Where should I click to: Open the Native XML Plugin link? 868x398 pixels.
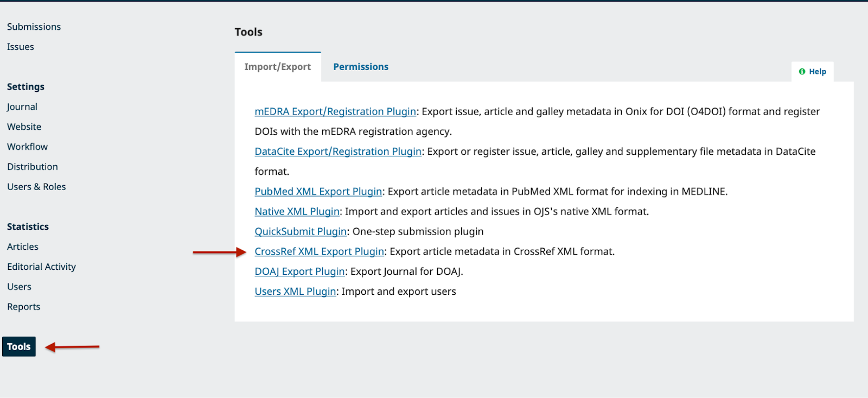pos(297,212)
